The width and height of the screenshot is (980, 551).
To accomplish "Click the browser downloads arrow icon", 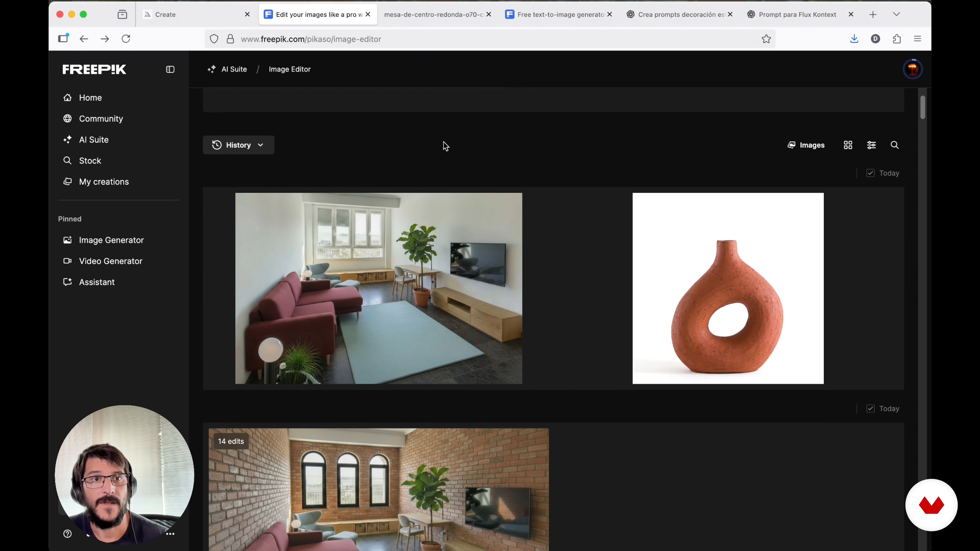I will click(x=854, y=39).
